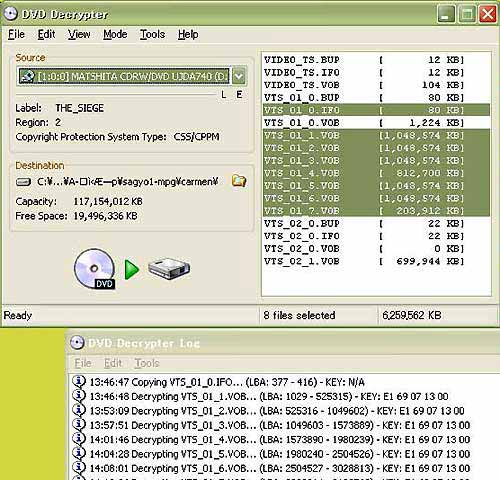Click the 13:53:09 Decrypting VTS_01_2.VOB log line
Image resolution: width=500 pixels, height=480 pixels.
point(277,410)
